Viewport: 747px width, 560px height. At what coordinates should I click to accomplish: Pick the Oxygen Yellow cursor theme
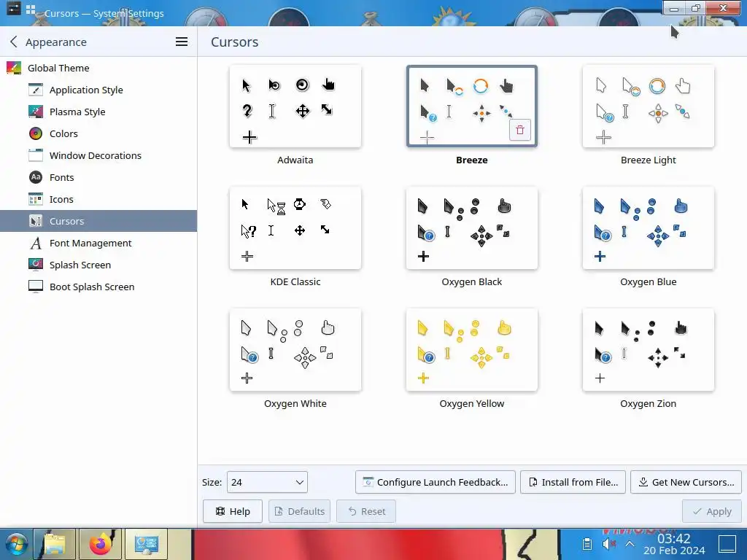coord(472,350)
